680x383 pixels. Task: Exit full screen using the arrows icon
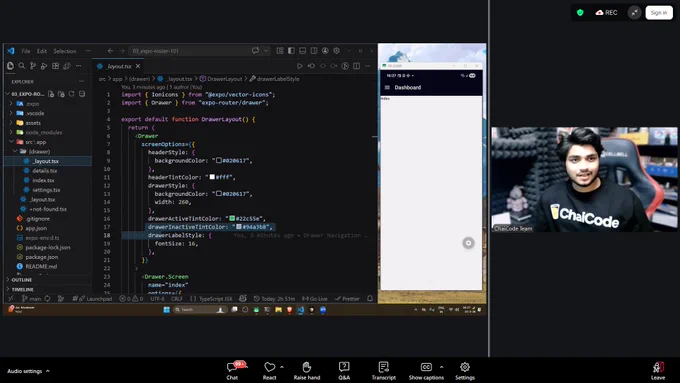tap(634, 13)
